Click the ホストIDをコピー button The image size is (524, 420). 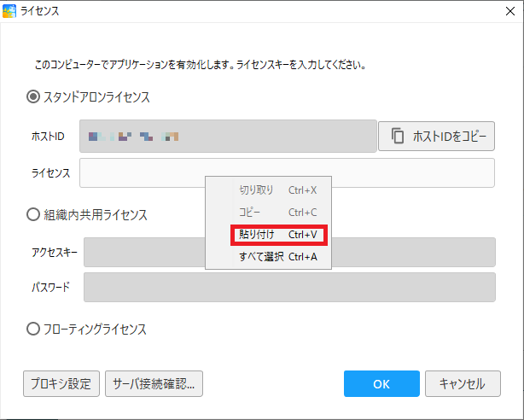pyautogui.click(x=436, y=136)
